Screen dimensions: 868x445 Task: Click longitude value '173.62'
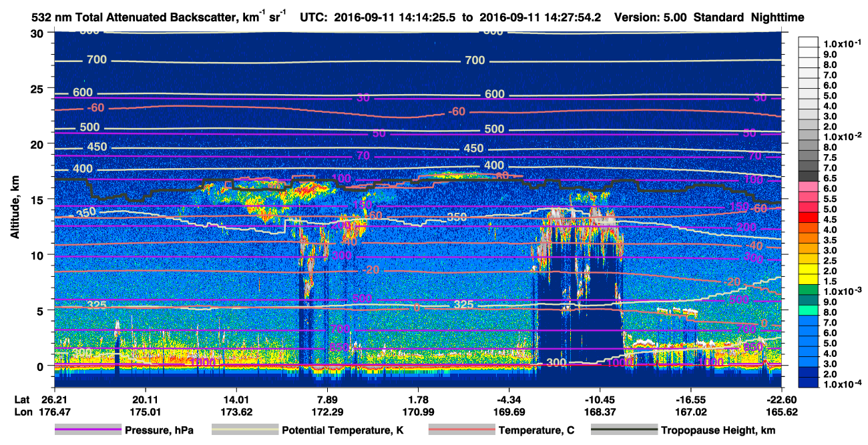[236, 412]
